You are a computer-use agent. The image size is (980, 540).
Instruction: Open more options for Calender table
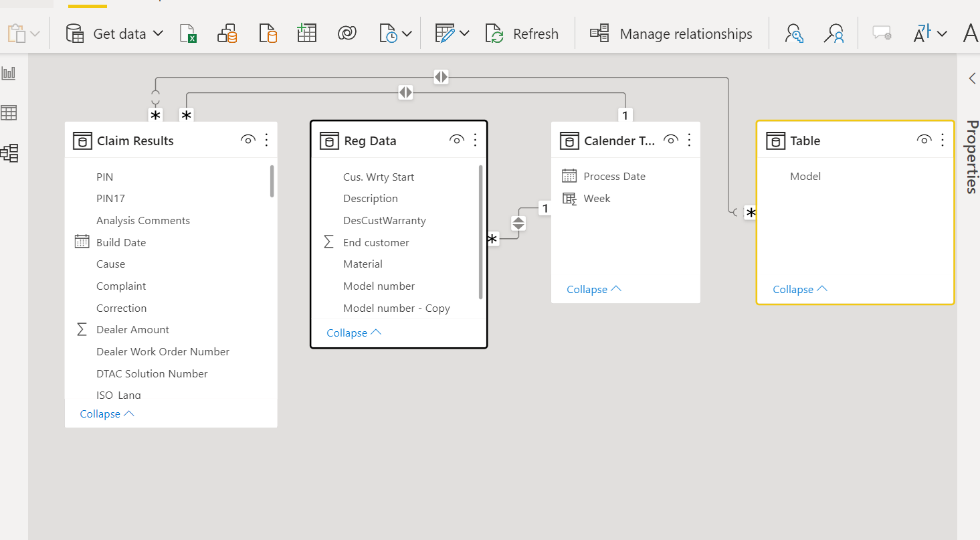click(x=690, y=140)
